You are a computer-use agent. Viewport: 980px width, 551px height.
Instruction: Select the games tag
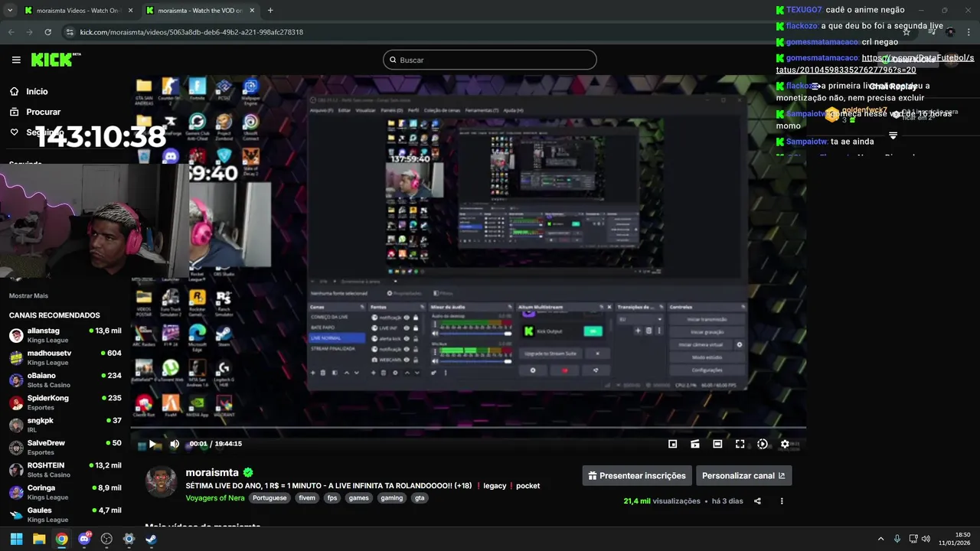(358, 497)
